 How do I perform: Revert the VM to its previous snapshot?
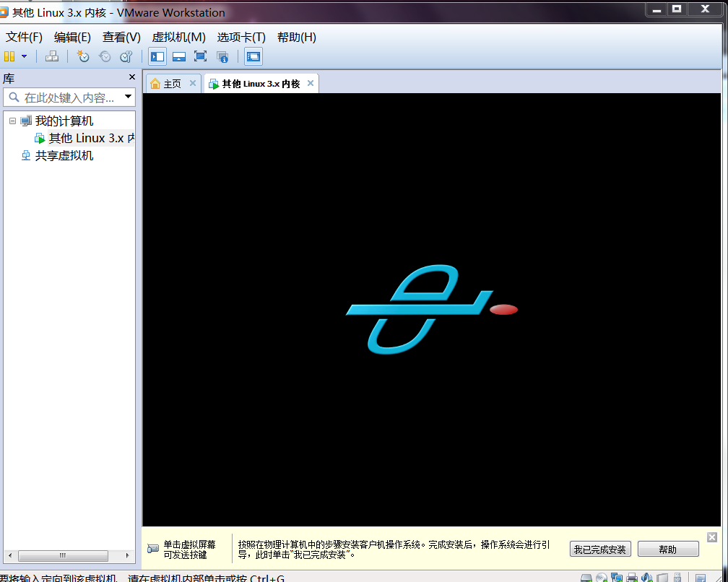tap(105, 56)
